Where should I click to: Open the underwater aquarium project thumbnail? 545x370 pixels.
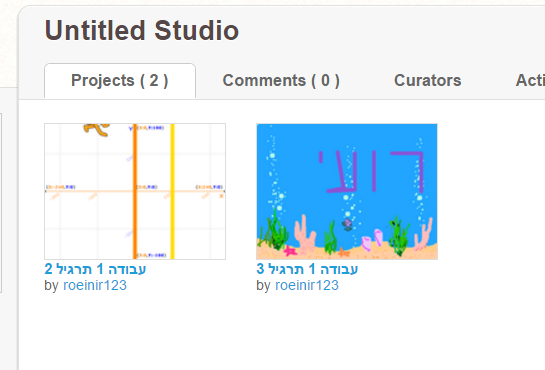pyautogui.click(x=347, y=191)
